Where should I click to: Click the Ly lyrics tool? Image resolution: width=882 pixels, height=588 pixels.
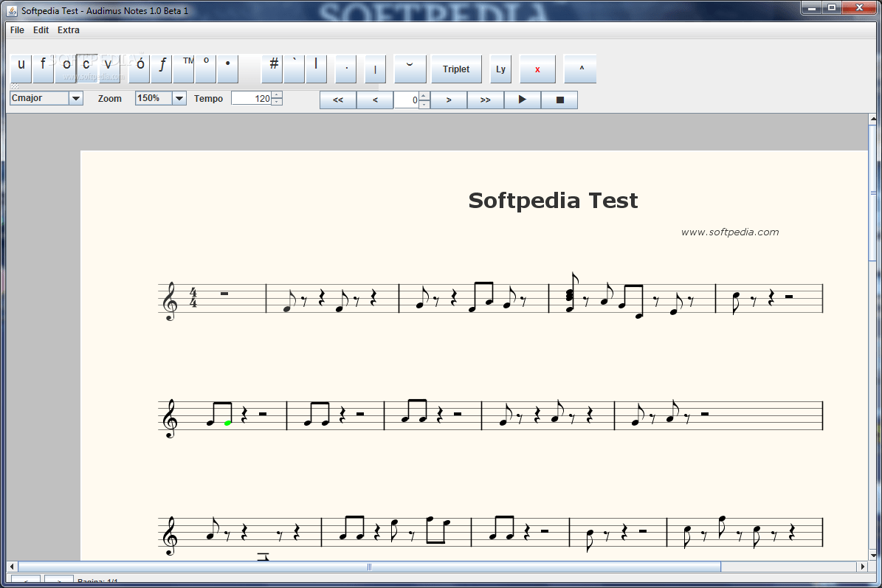tap(501, 69)
